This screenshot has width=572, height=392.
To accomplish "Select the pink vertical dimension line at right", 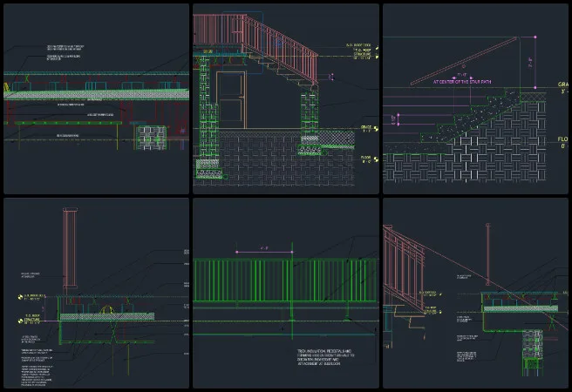I will (535, 63).
